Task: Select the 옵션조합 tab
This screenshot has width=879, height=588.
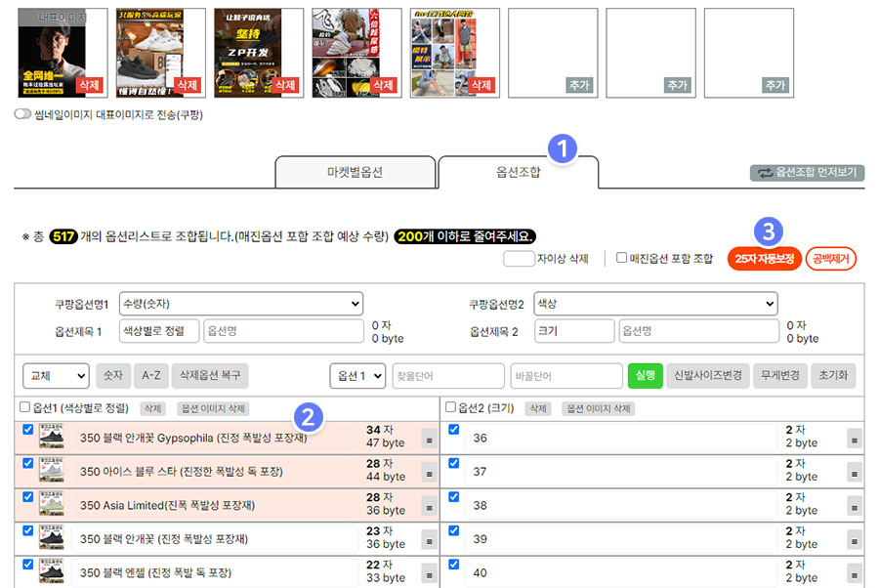Action: click(x=518, y=172)
